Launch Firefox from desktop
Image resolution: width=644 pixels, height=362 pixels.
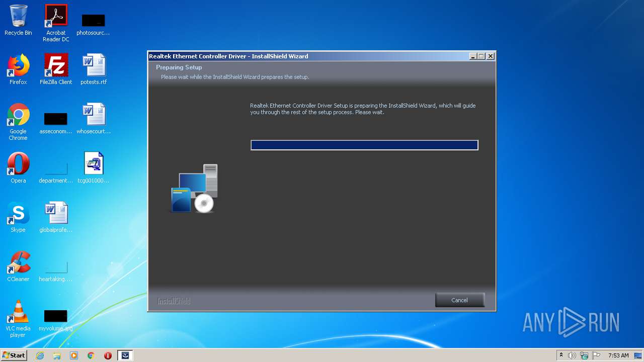pyautogui.click(x=18, y=69)
